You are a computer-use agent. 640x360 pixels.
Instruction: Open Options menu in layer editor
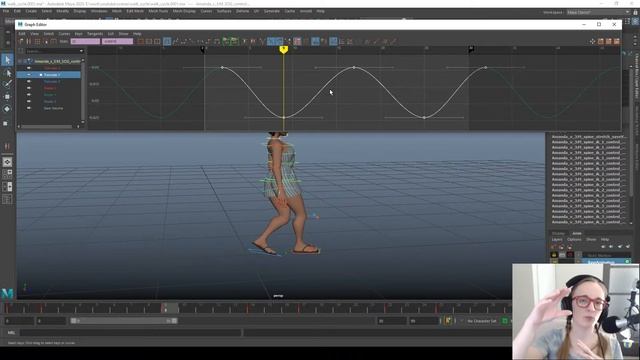[x=574, y=240]
